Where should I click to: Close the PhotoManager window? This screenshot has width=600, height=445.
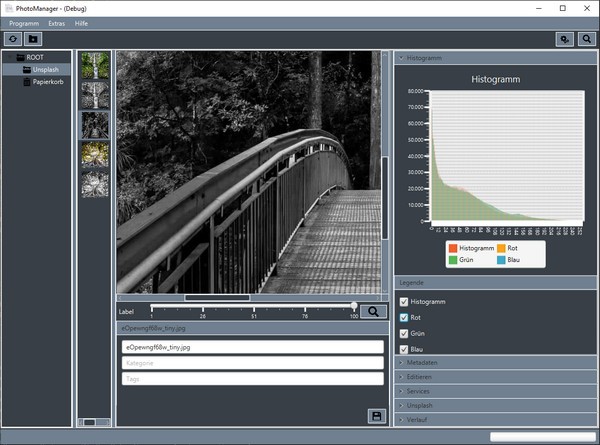pyautogui.click(x=587, y=8)
